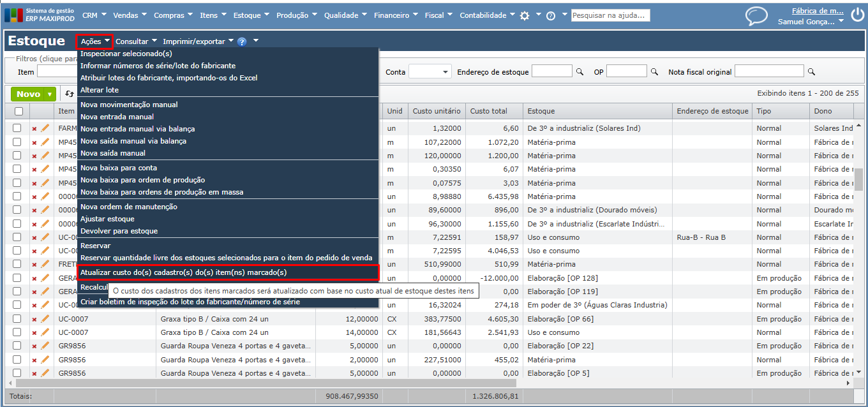Expand the Samuel Gonça user dropdown
This screenshot has height=407, width=868.
(841, 22)
